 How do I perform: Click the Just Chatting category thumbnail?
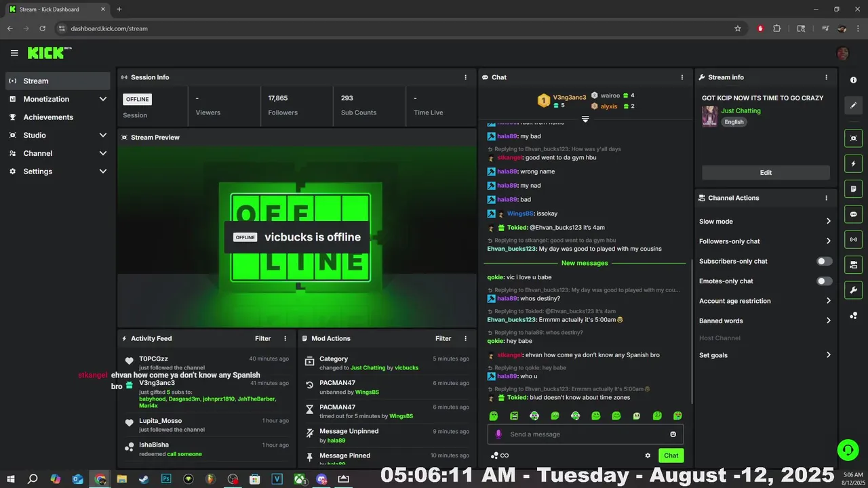tap(709, 116)
